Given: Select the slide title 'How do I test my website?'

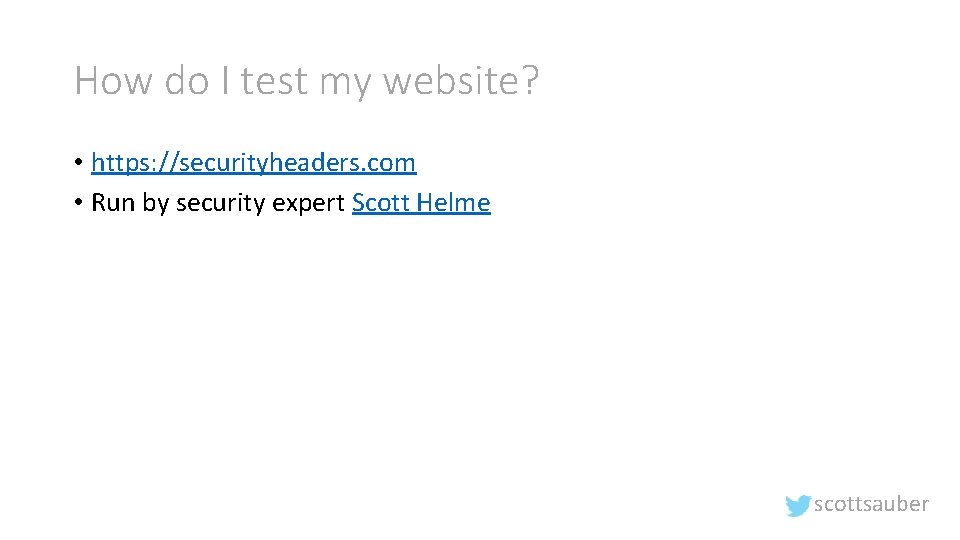Looking at the screenshot, I should click(x=306, y=80).
